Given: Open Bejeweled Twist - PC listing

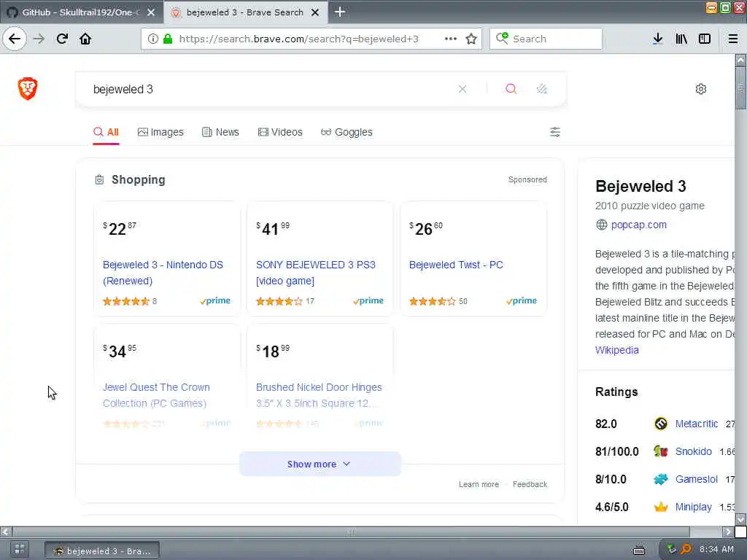Looking at the screenshot, I should [x=456, y=265].
